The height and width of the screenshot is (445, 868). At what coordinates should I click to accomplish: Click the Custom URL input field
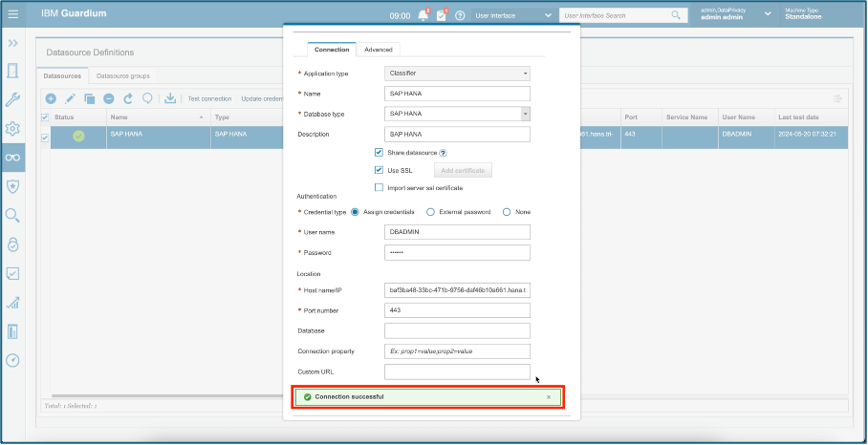click(x=457, y=371)
